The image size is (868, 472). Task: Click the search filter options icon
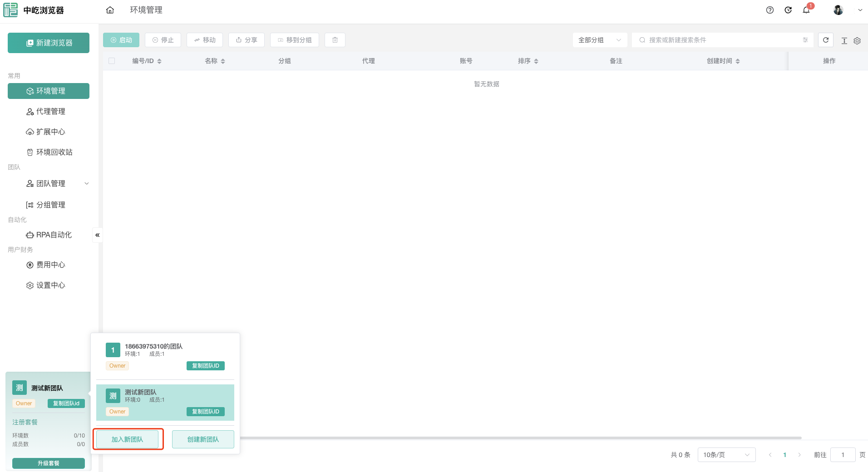tap(805, 40)
